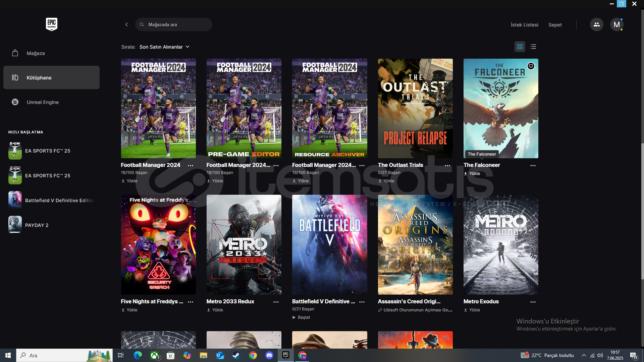
Task: Click the Football Manager 2024 title text
Action: (x=151, y=165)
